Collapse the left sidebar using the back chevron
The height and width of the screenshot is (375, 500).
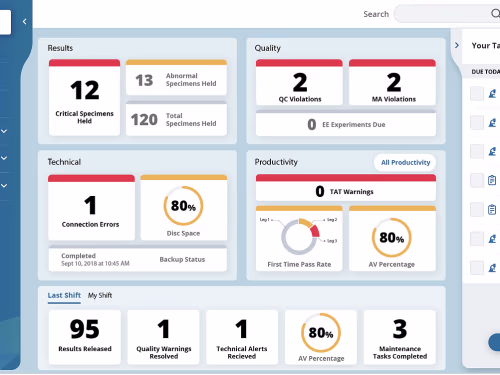(24, 22)
